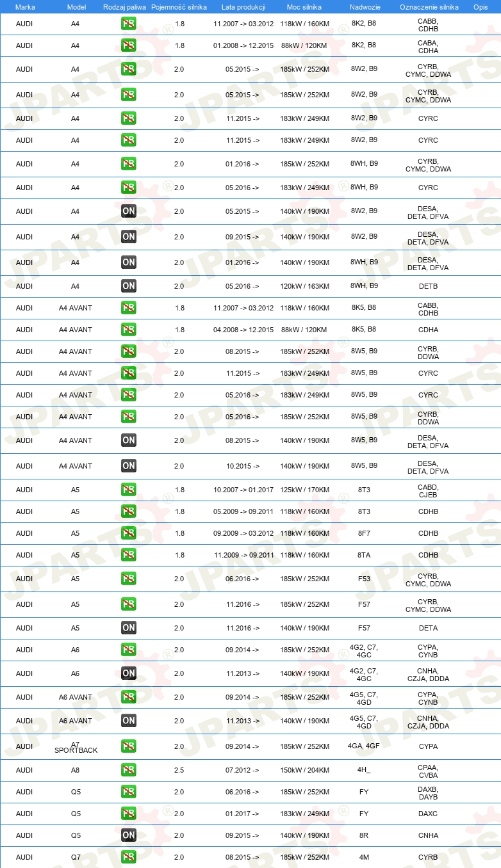Click the Opis column header
Image resolution: width=501 pixels, height=868 pixels.
click(480, 6)
